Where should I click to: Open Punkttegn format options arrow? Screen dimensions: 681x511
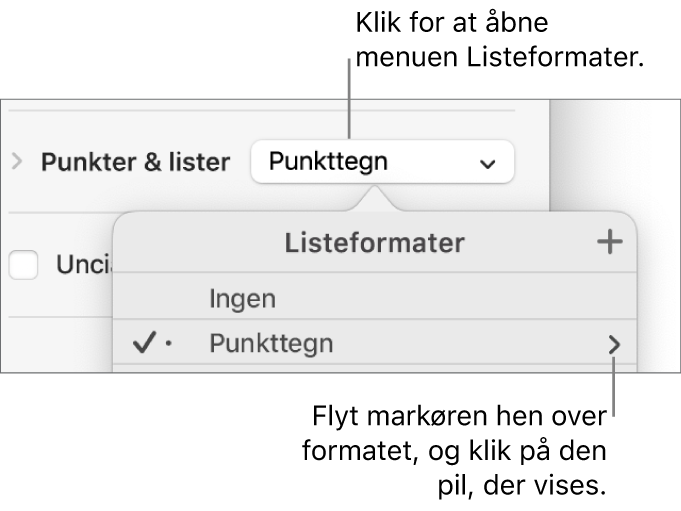point(614,345)
